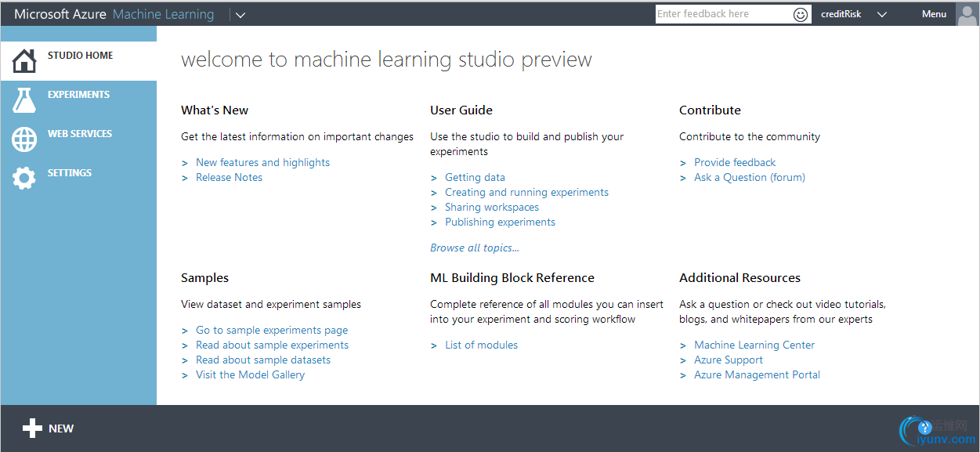
Task: Open Read about sample experiments link
Action: 272,345
